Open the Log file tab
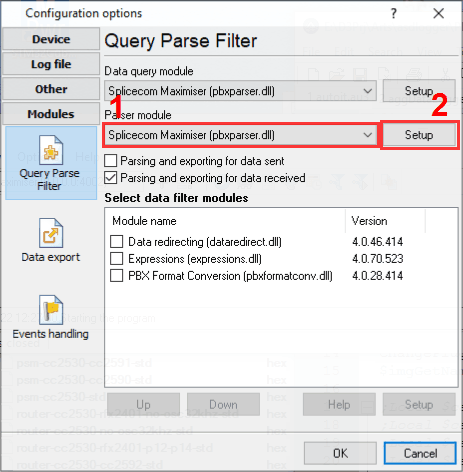The image size is (463, 472). tap(51, 64)
